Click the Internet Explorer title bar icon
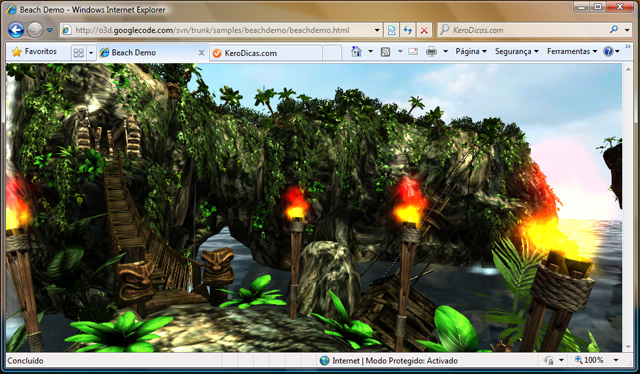 coord(11,9)
